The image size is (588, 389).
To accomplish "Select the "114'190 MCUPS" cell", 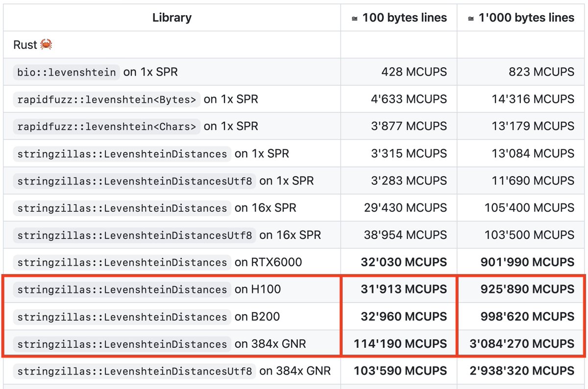I will click(x=399, y=344).
